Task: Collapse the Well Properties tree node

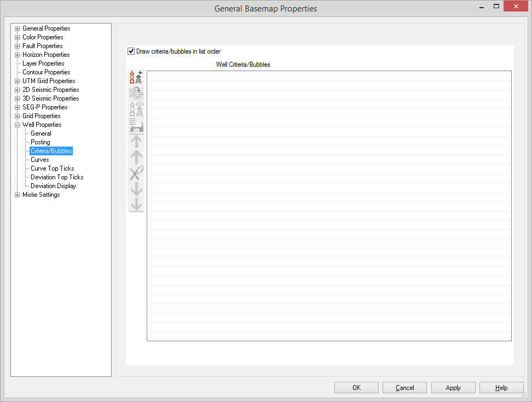Action: coord(18,125)
